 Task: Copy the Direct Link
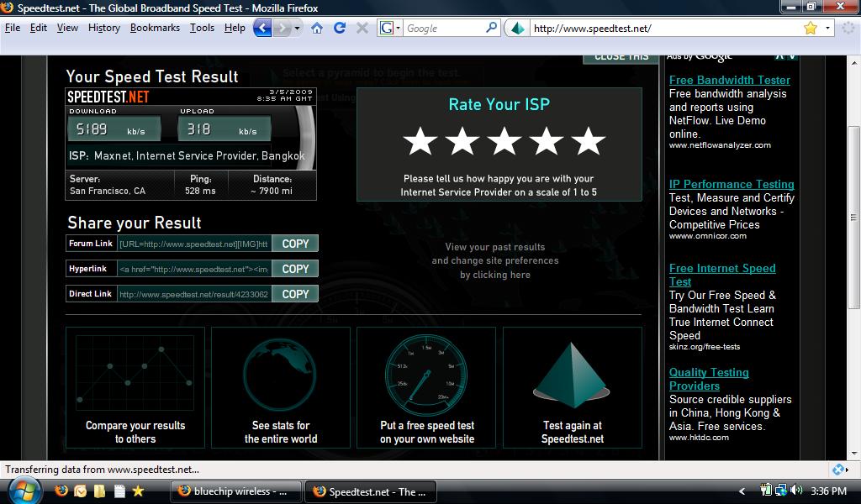[x=295, y=294]
